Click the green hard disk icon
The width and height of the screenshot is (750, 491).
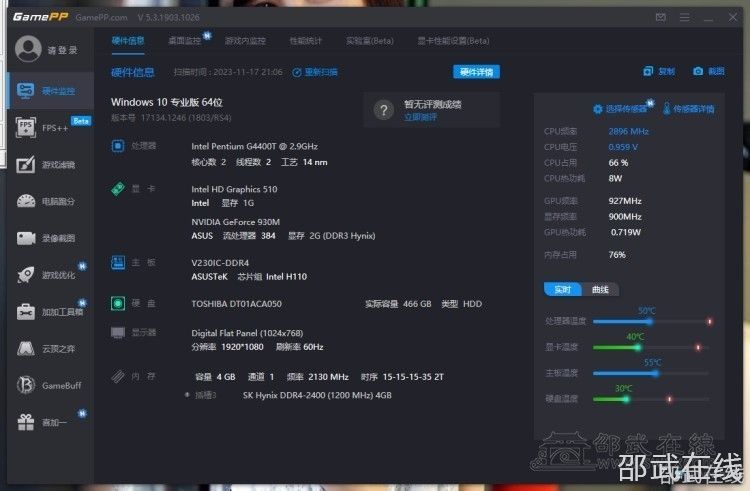coord(118,303)
